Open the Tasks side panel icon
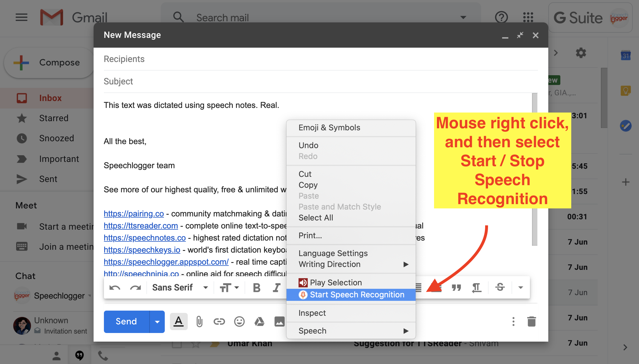The width and height of the screenshot is (639, 364). [x=626, y=126]
